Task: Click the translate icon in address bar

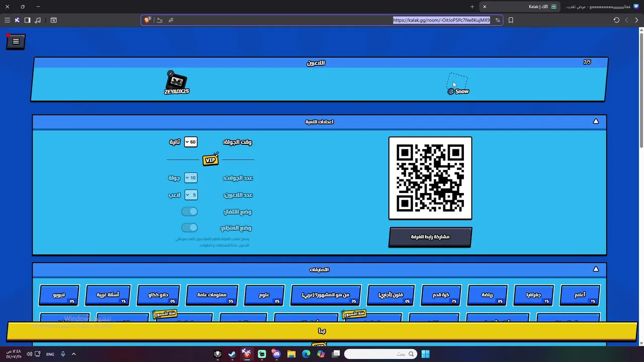Action: click(171, 20)
